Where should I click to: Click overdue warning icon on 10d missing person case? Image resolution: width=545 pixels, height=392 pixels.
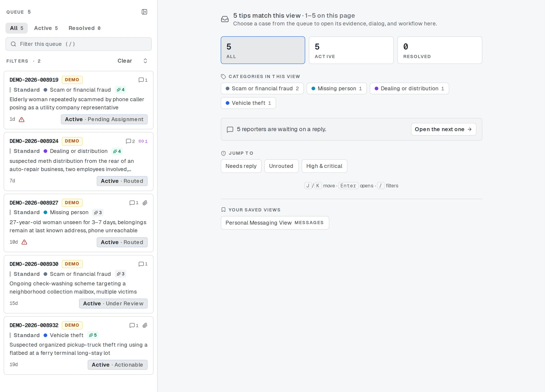(x=24, y=242)
